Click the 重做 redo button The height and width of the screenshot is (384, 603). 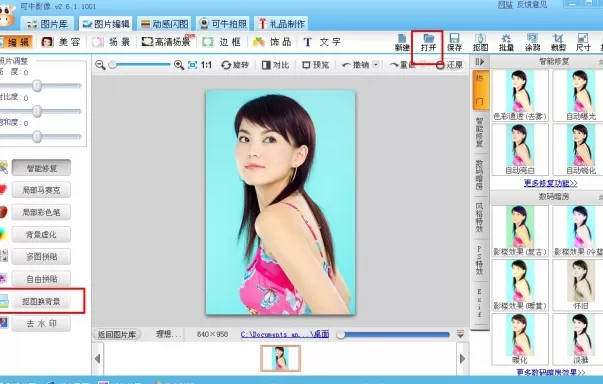[x=403, y=65]
